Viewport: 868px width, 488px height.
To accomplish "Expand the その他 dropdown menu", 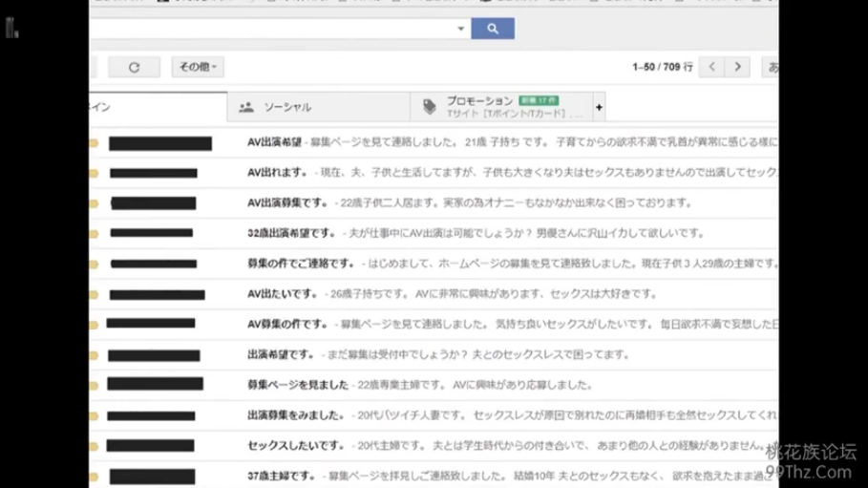I will point(198,67).
